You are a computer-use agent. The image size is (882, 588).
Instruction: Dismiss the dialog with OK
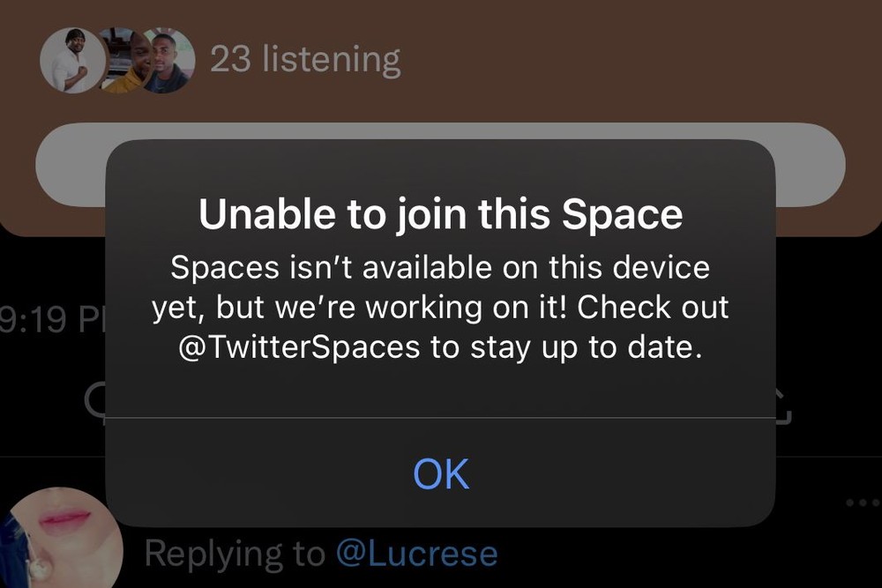(439, 473)
